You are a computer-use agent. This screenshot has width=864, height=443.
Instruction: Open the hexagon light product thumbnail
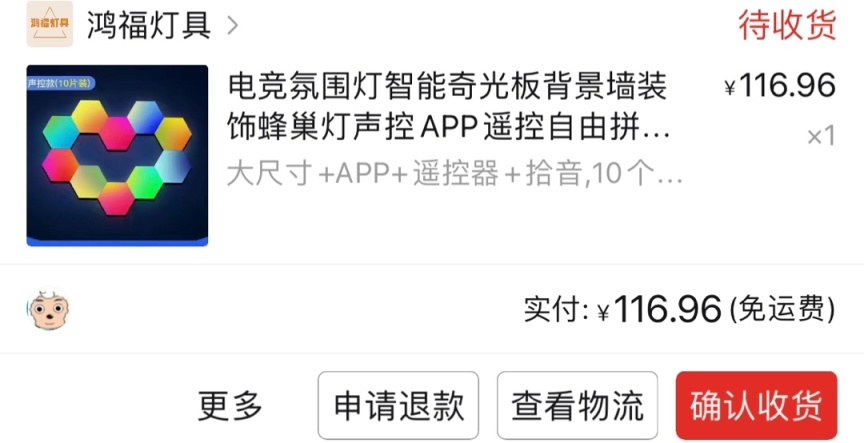[x=117, y=155]
